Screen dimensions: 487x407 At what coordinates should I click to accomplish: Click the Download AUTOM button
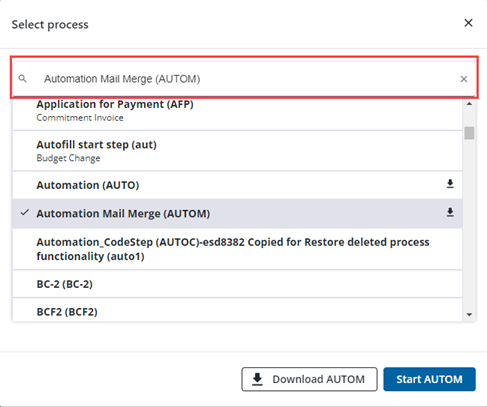click(x=309, y=379)
